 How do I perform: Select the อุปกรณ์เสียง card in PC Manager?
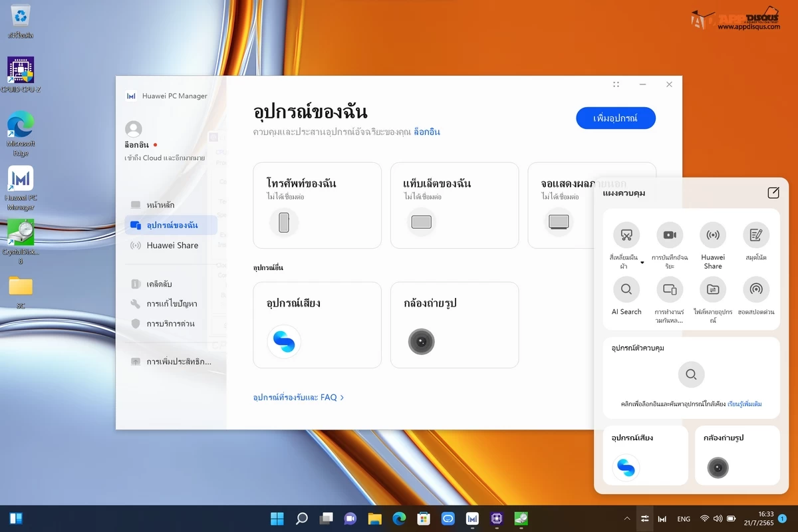pos(317,325)
